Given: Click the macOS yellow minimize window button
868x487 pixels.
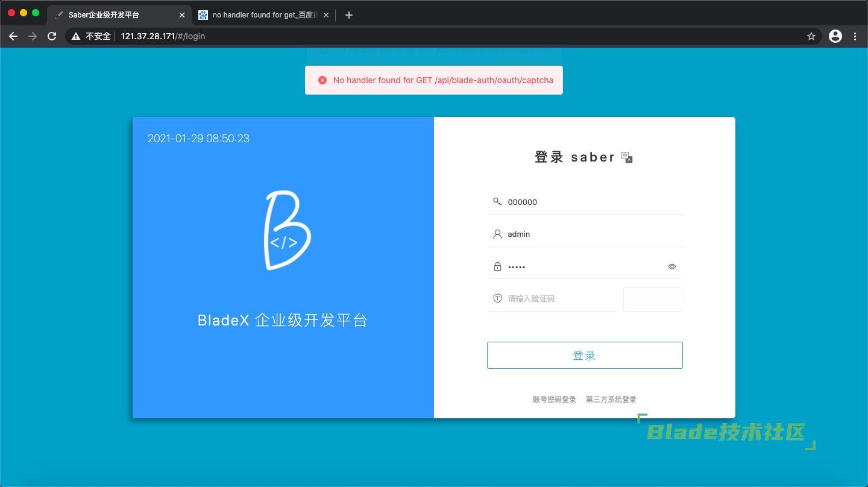Looking at the screenshot, I should (24, 13).
